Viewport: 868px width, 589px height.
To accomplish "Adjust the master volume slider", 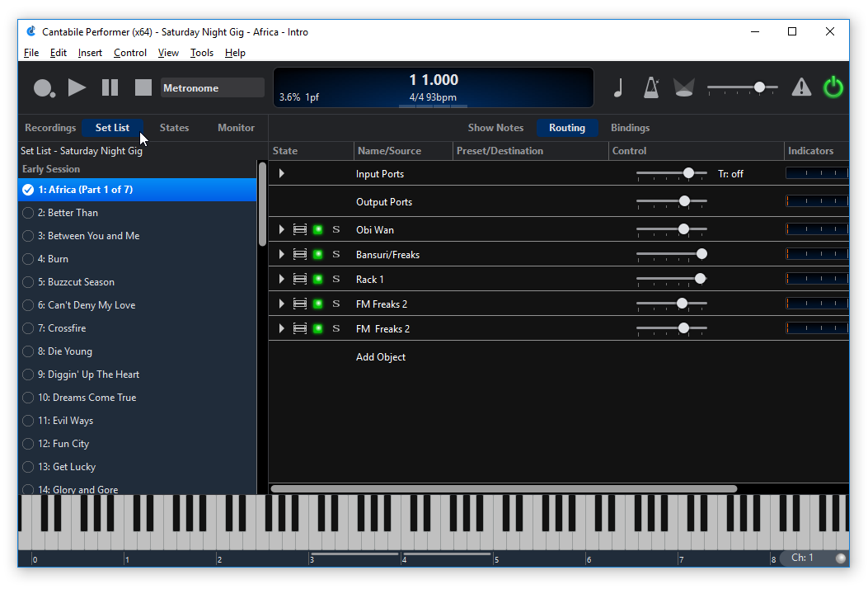I will point(743,87).
